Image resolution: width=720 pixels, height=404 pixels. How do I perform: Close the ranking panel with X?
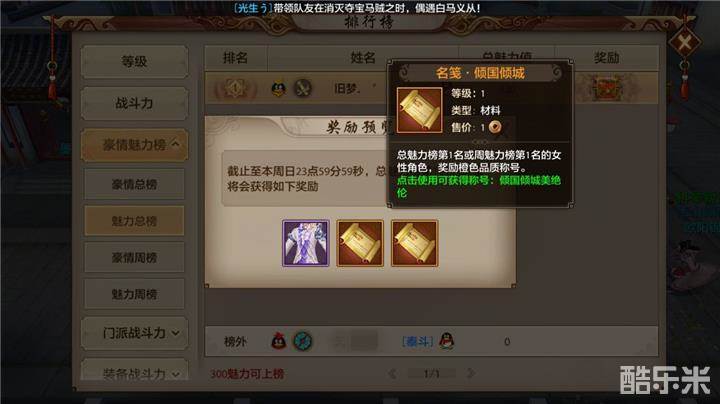click(x=684, y=43)
